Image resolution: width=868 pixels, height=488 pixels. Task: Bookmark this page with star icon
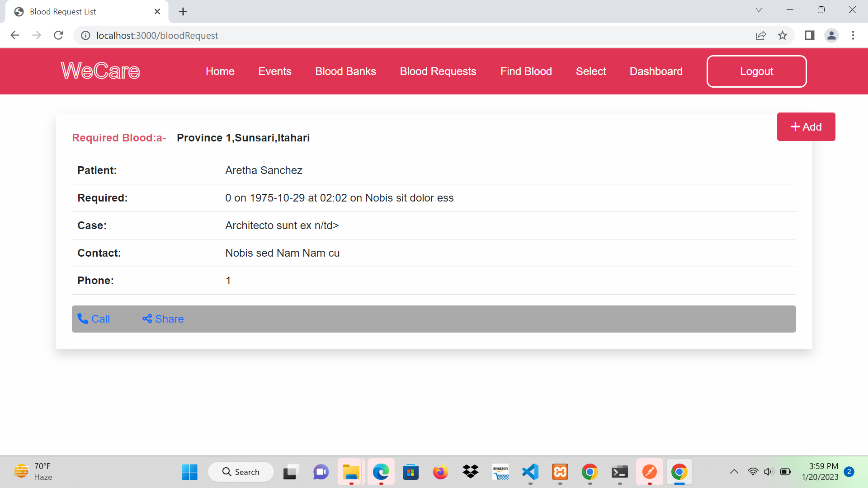(783, 35)
